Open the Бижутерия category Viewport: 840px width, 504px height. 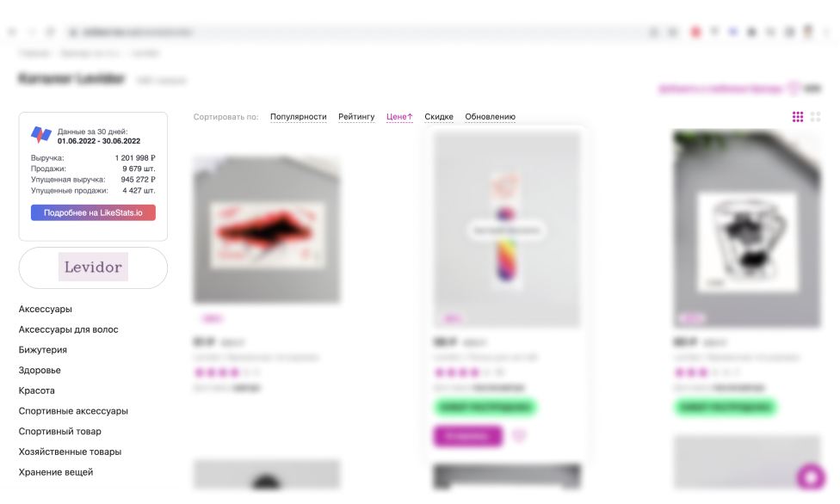43,350
